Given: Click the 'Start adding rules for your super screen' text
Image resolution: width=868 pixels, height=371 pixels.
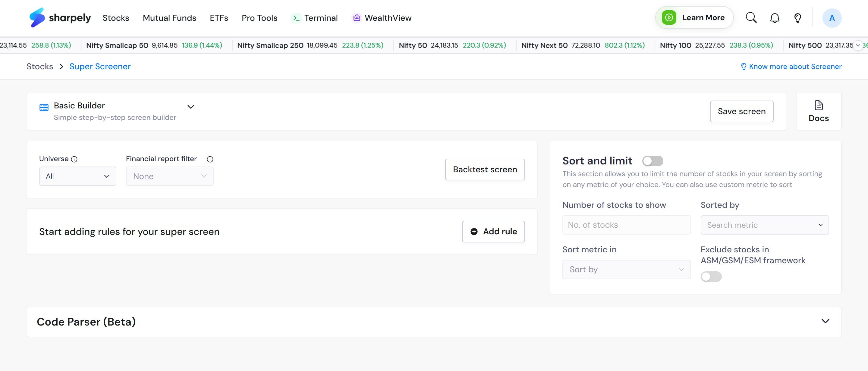Looking at the screenshot, I should pyautogui.click(x=129, y=232).
